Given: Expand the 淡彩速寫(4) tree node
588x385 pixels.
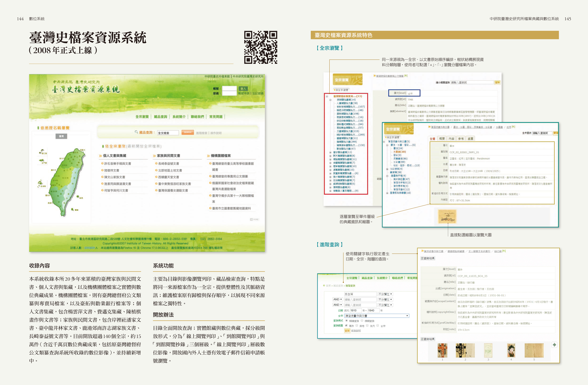Looking at the screenshot, I should pos(387,169).
